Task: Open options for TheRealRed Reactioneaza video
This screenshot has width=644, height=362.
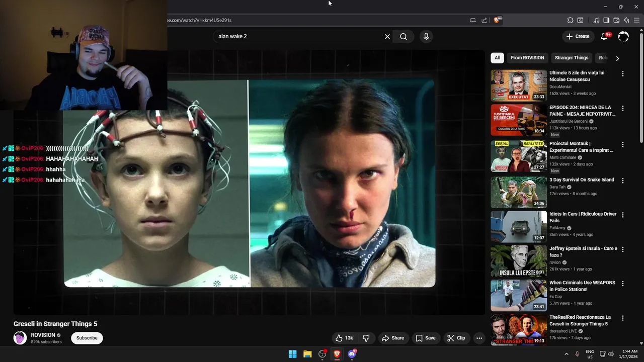Action: pos(623,318)
